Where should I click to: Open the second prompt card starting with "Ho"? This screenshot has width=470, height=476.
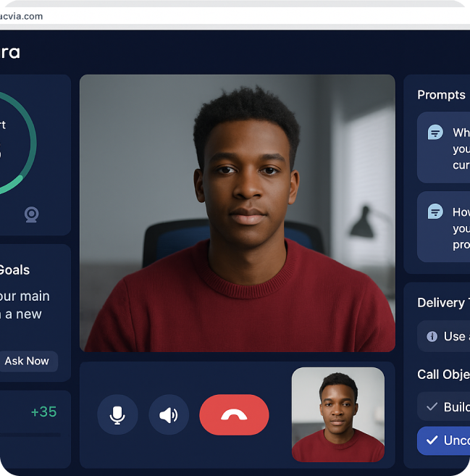click(x=444, y=227)
